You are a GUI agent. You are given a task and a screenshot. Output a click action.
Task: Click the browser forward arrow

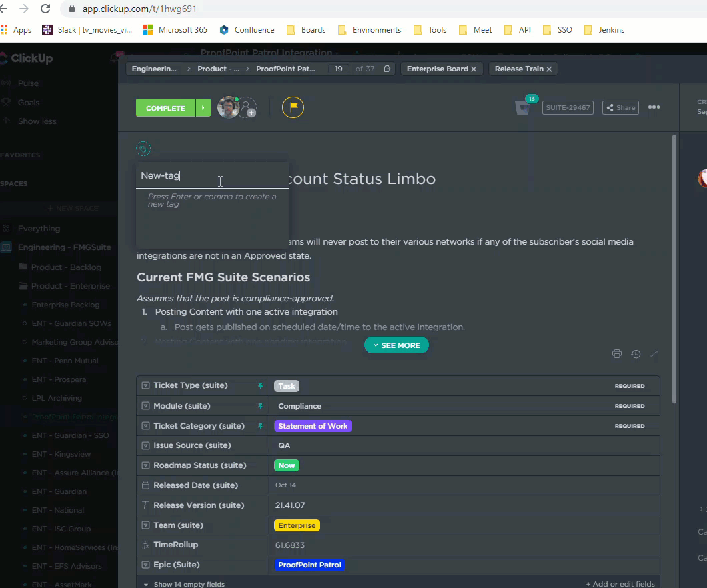coord(24,9)
